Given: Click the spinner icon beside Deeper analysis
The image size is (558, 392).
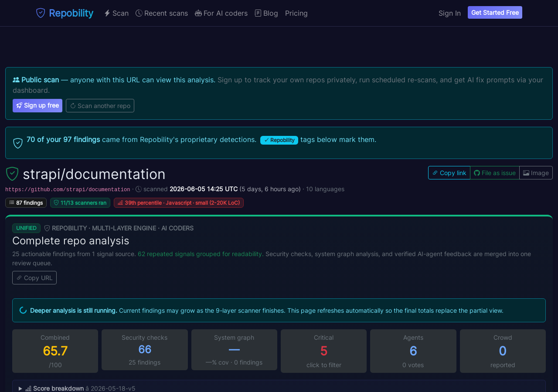Looking at the screenshot, I should [23, 310].
